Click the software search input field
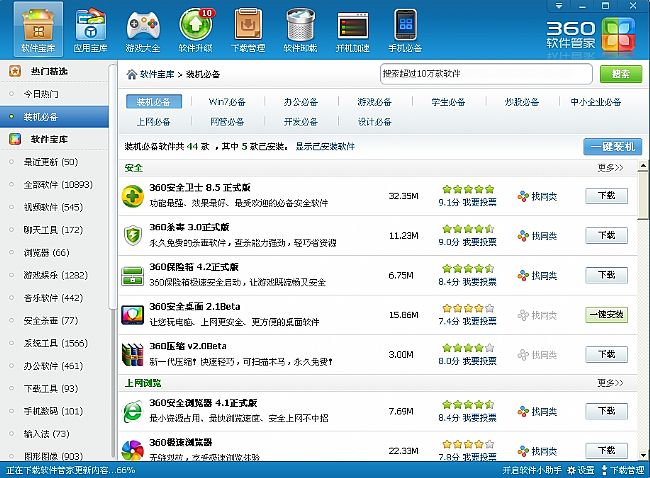650x478 pixels. [x=486, y=74]
